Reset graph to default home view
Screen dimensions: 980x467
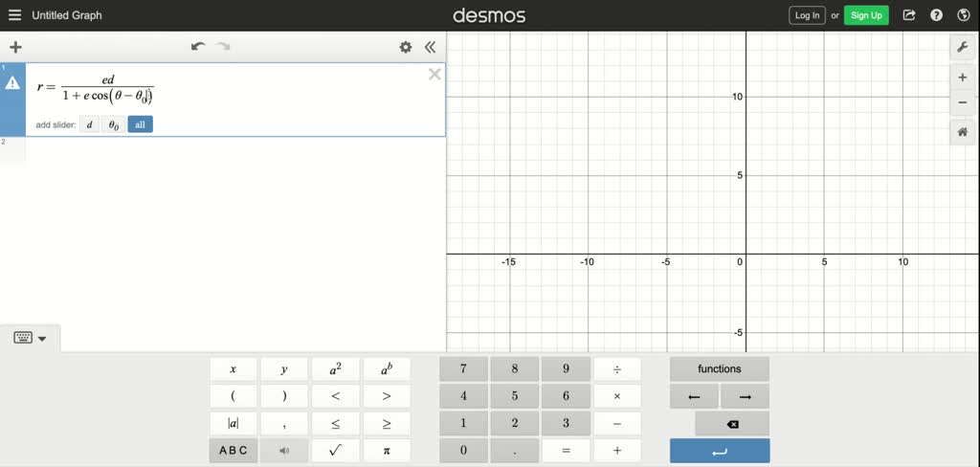tap(963, 133)
